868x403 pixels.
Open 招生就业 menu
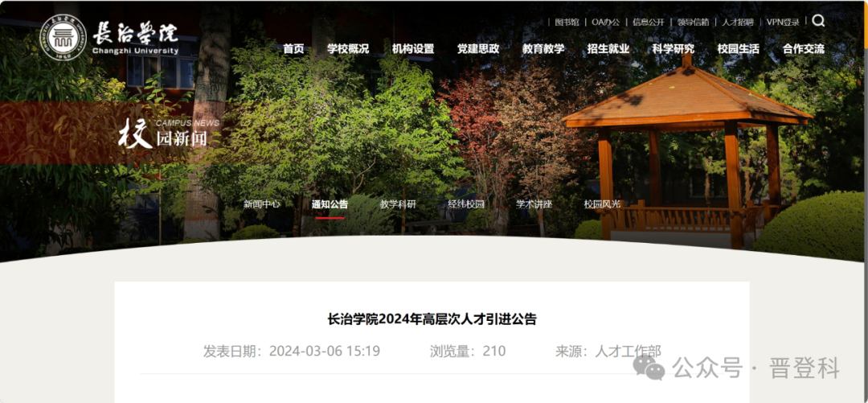608,49
